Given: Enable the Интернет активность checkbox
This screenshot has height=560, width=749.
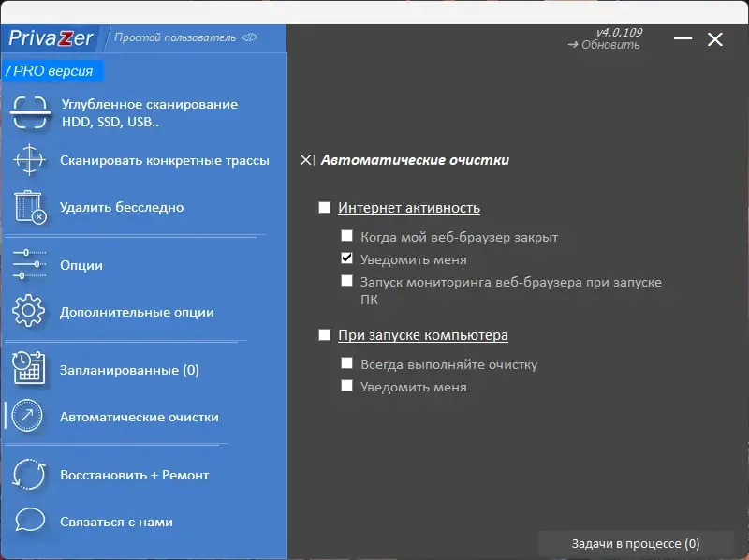Looking at the screenshot, I should coord(324,207).
